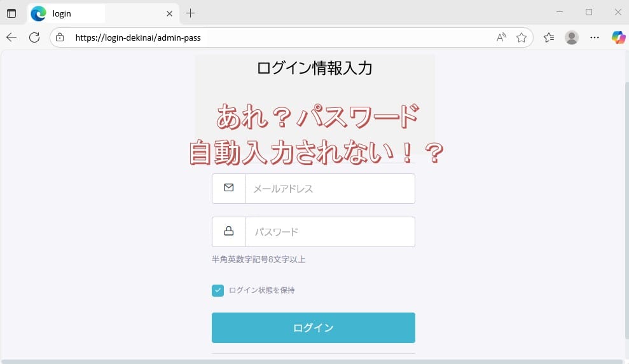Open the Favorites list
Image resolution: width=629 pixels, height=364 pixels.
pos(549,37)
